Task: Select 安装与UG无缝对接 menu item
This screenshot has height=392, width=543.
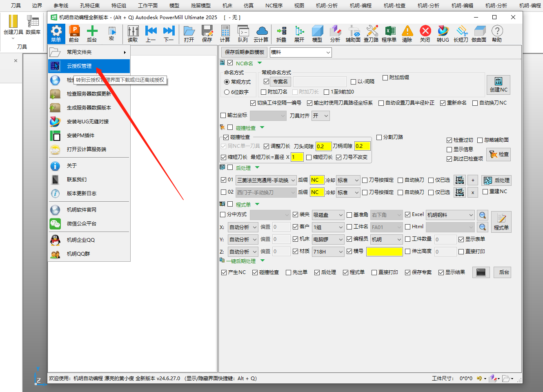Action: point(89,122)
